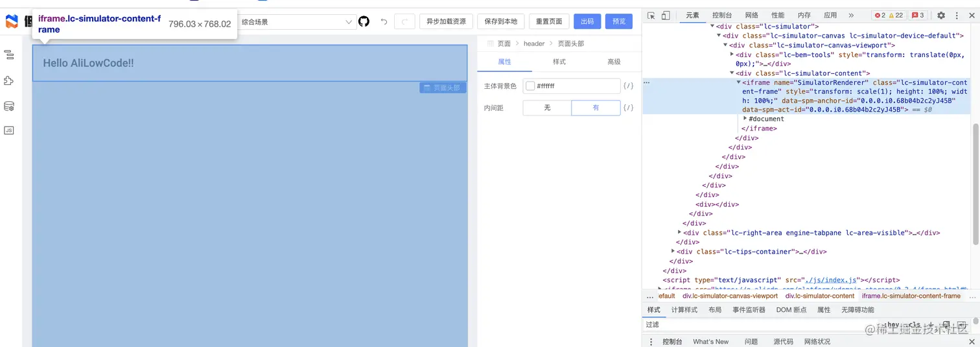Image resolution: width=980 pixels, height=347 pixels.
Task: Click the 出码 button
Action: click(x=587, y=21)
